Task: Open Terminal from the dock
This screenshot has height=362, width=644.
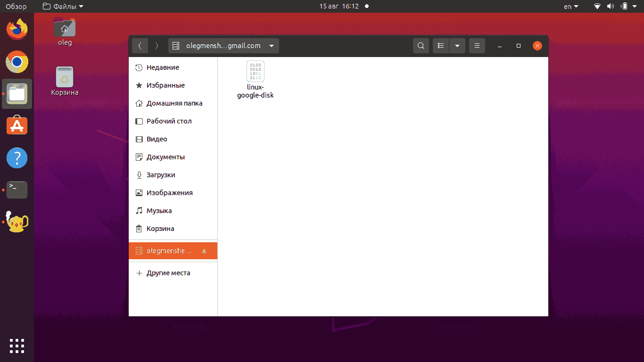Action: point(17,189)
